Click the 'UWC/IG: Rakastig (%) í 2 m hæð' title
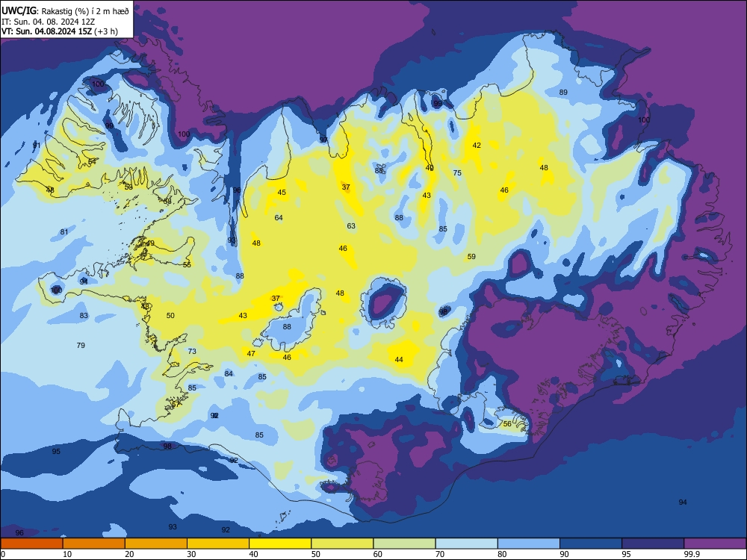The width and height of the screenshot is (747, 560). pos(65,11)
